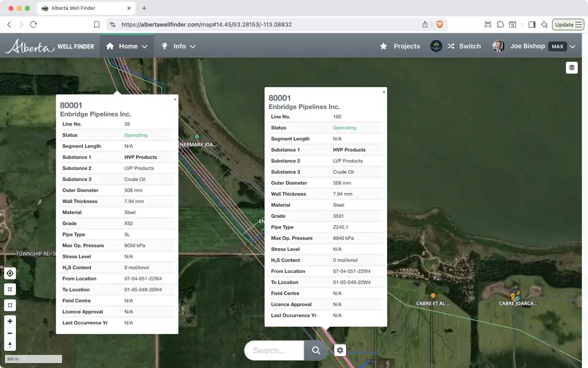Open a new browser tab
The height and width of the screenshot is (368, 588).
pyautogui.click(x=144, y=8)
